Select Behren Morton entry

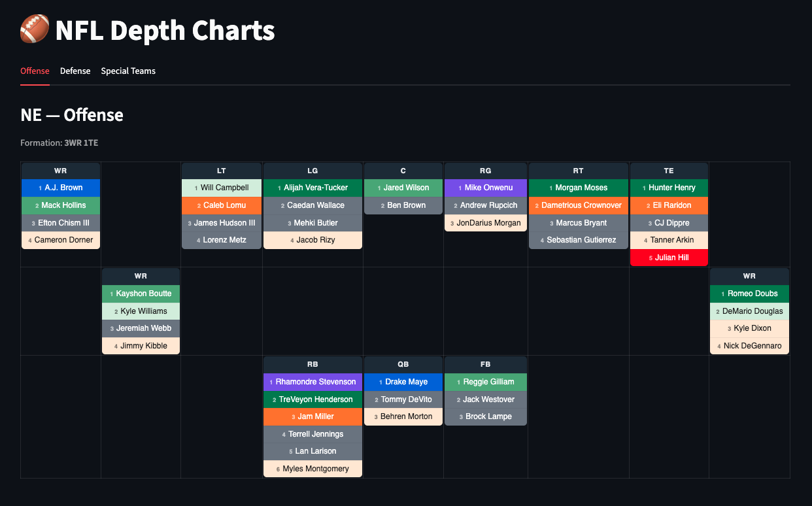(x=403, y=416)
